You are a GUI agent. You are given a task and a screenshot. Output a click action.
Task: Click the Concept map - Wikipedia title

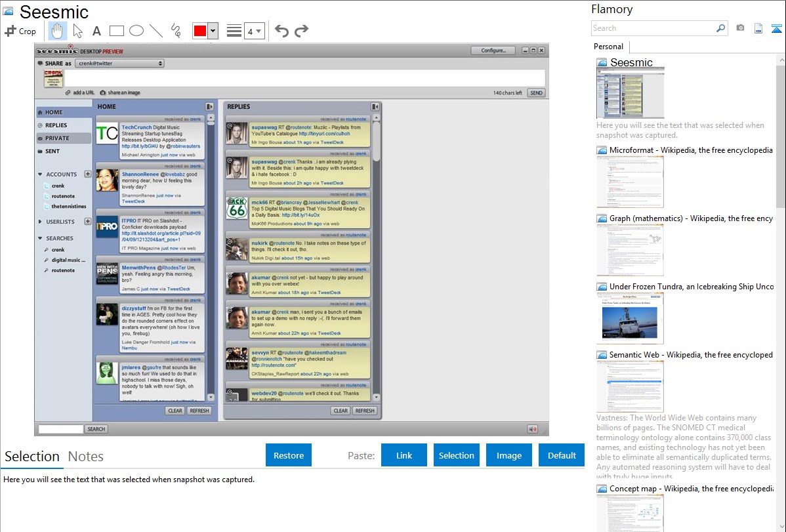pyautogui.click(x=692, y=488)
